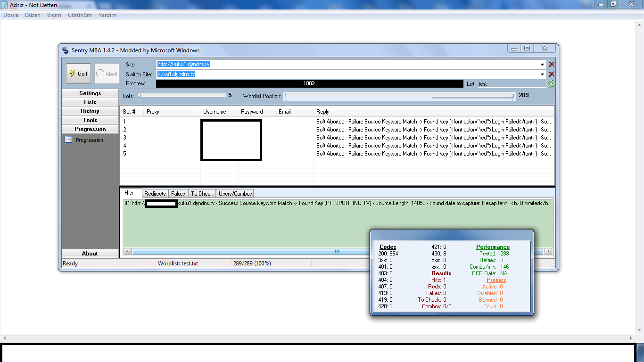The image size is (644, 362).
Task: Click the About button in sidebar
Action: tap(90, 254)
